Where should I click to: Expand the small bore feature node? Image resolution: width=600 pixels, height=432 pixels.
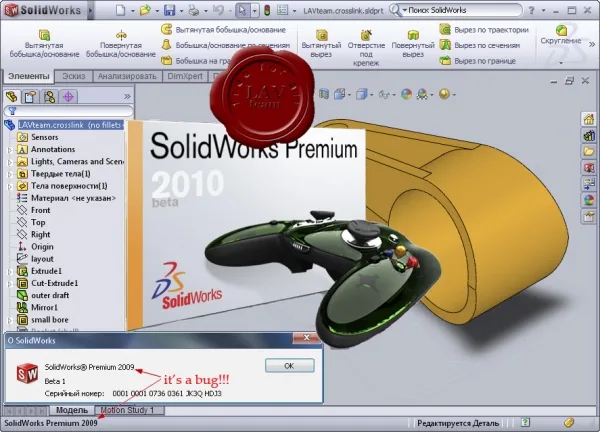[x=10, y=321]
